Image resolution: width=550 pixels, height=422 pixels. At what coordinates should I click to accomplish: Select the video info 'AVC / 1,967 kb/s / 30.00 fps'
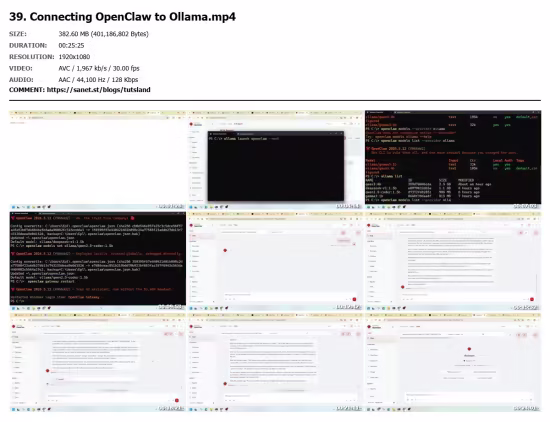coord(99,68)
